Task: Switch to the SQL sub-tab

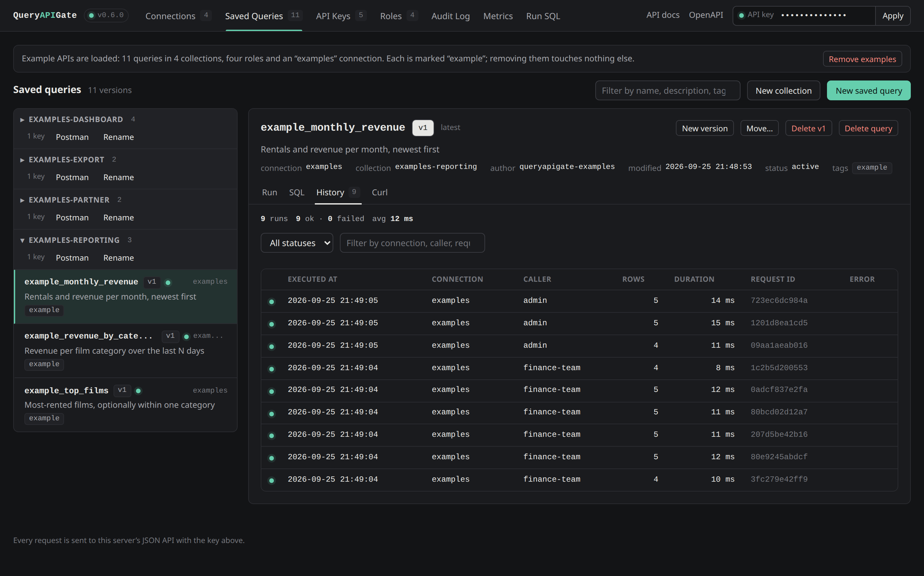Action: 296,192
